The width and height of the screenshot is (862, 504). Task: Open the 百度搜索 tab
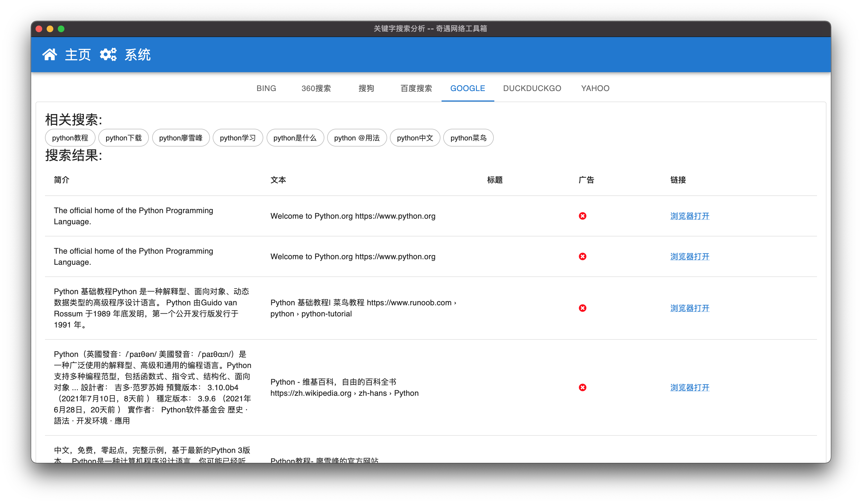point(416,88)
